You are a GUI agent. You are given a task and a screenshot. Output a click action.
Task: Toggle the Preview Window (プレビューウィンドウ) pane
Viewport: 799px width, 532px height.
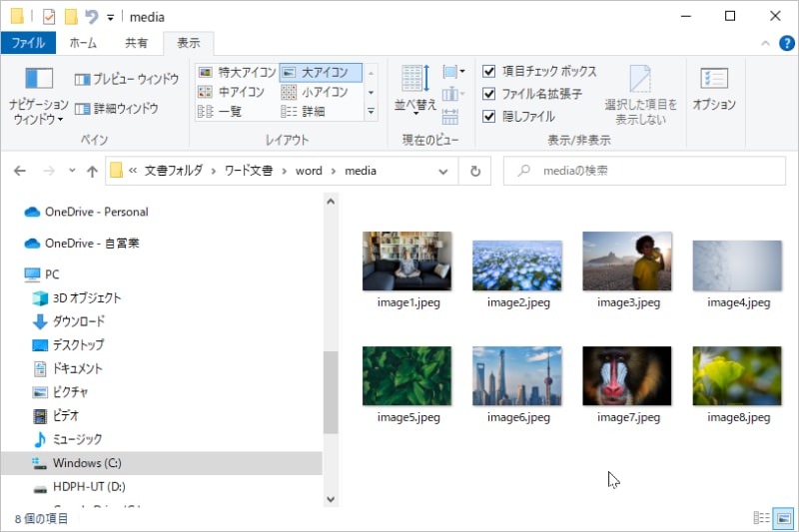(x=127, y=79)
